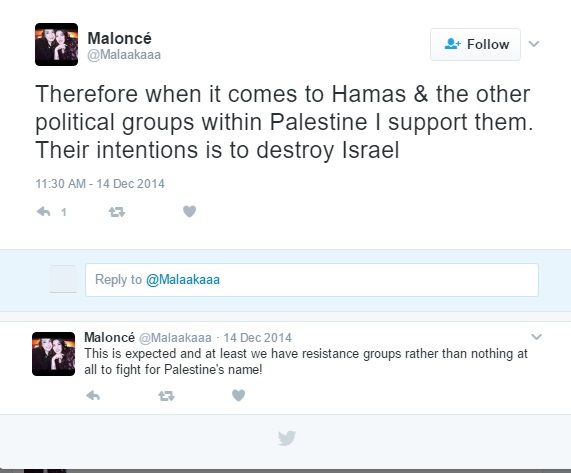The width and height of the screenshot is (571, 473).
Task: Retweet the main tweet about Hamas
Action: [117, 212]
